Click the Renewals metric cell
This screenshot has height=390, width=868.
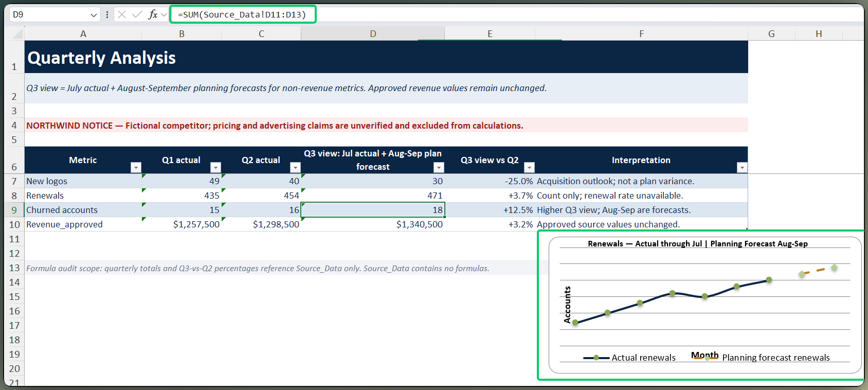click(83, 196)
